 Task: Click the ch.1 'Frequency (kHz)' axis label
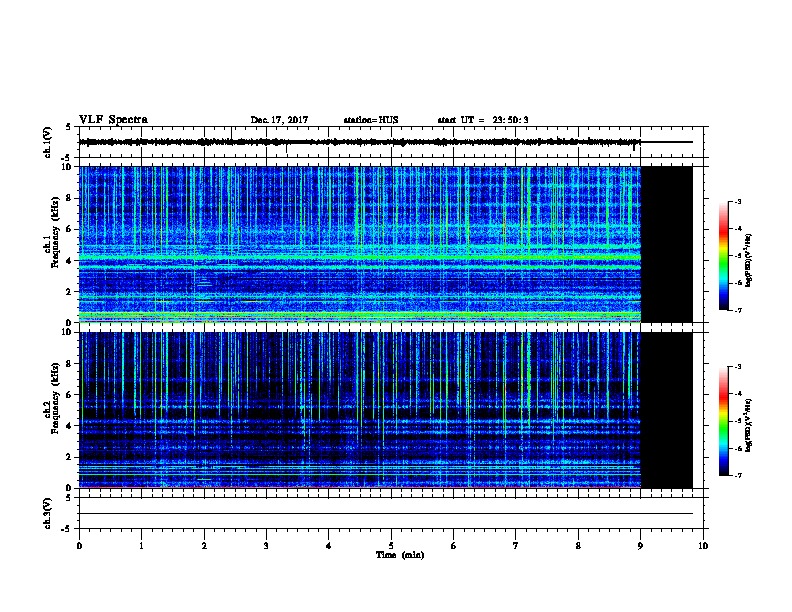(55, 233)
